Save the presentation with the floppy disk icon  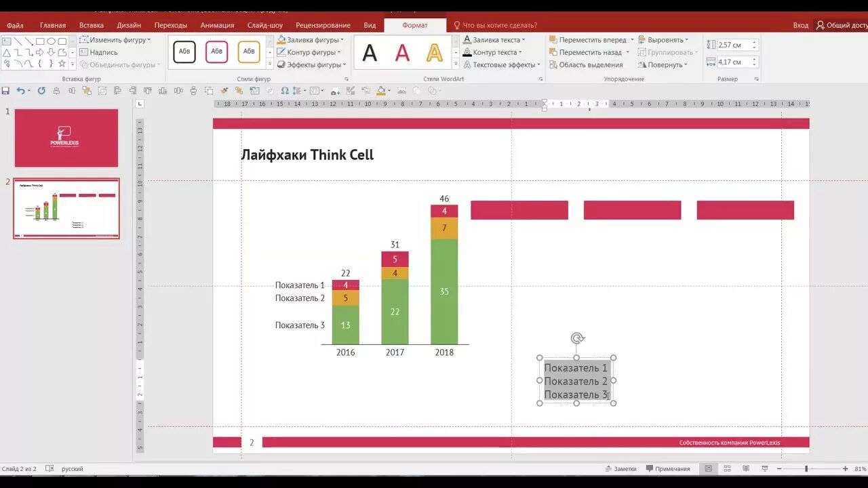[5, 90]
